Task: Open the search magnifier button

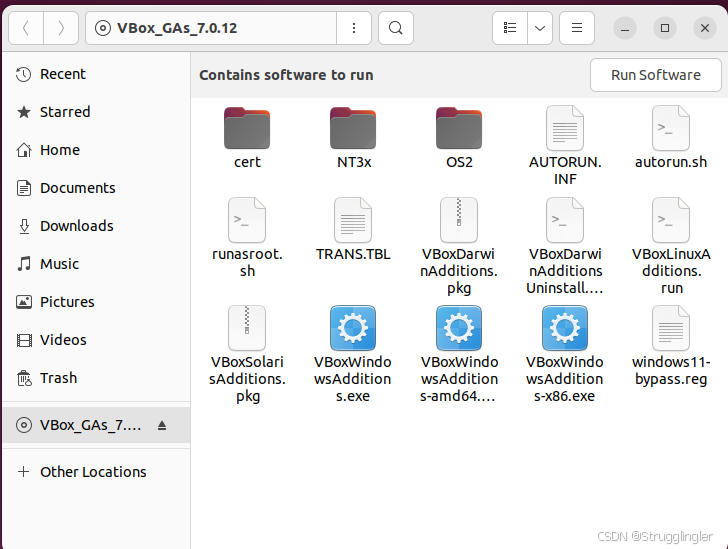Action: pyautogui.click(x=396, y=28)
